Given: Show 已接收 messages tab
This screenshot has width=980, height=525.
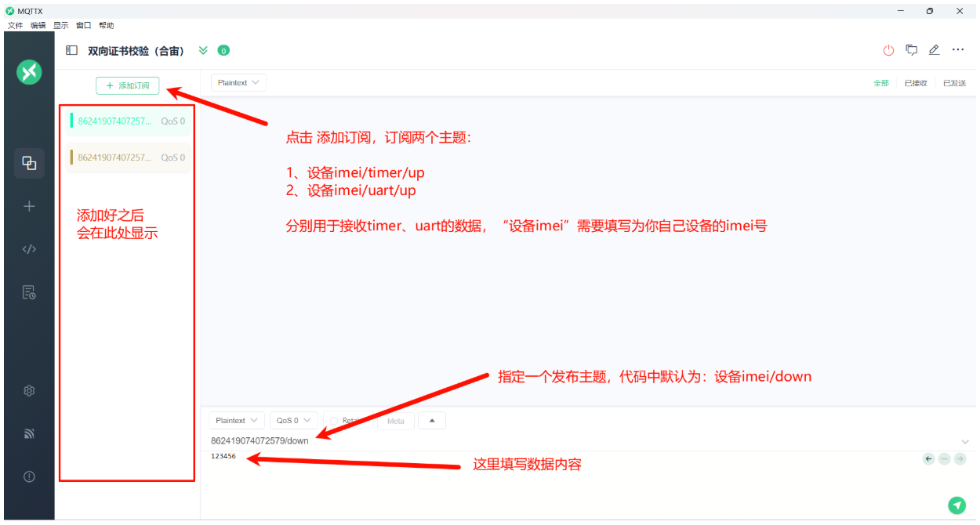Looking at the screenshot, I should (x=916, y=83).
